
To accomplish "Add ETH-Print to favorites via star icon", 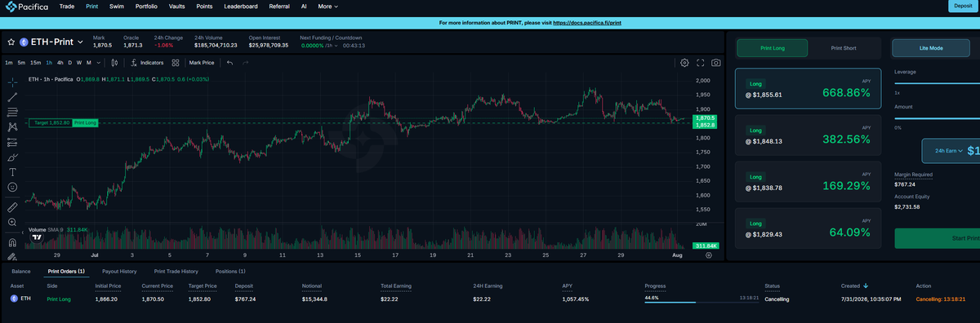I will click(x=11, y=41).
